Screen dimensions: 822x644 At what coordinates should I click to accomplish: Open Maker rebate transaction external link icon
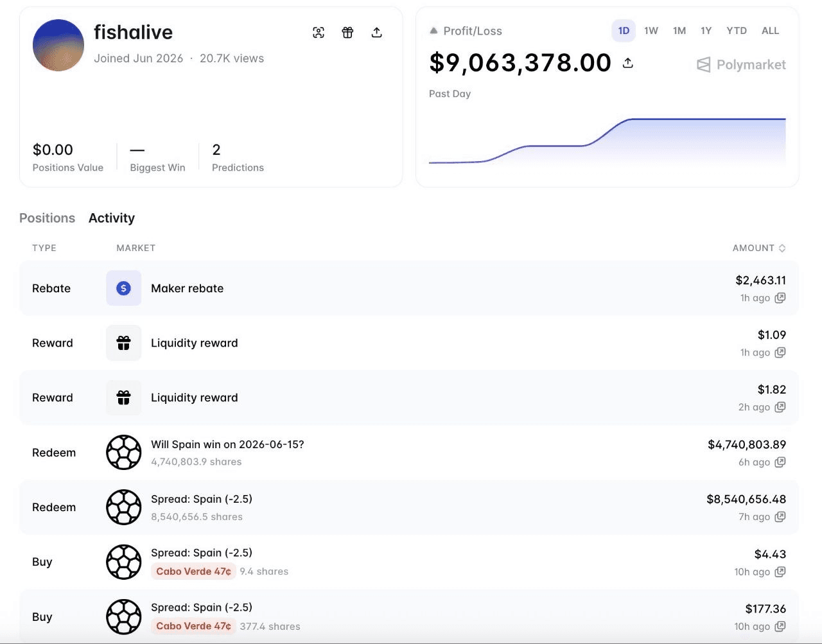pos(780,298)
